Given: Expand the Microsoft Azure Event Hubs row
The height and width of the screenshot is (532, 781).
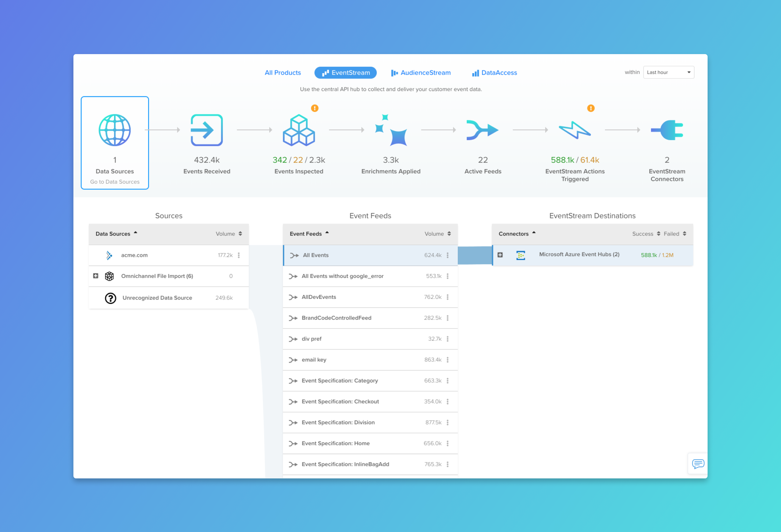Looking at the screenshot, I should coord(500,255).
